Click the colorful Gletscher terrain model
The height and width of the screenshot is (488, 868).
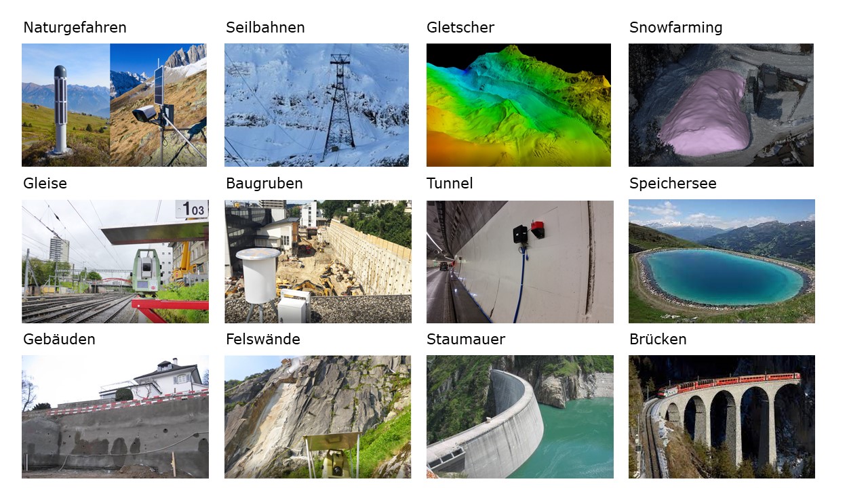(x=519, y=105)
